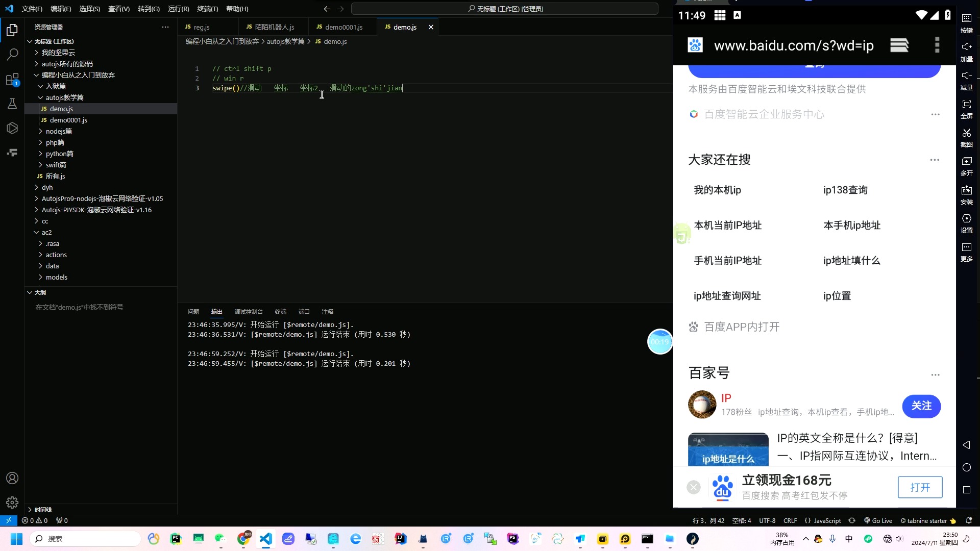This screenshot has height=551, width=980.
Task: Open the 运行(R) menu
Action: (178, 9)
